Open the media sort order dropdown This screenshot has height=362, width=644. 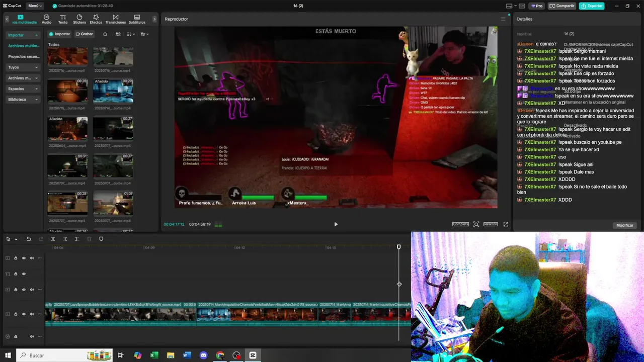point(131,34)
